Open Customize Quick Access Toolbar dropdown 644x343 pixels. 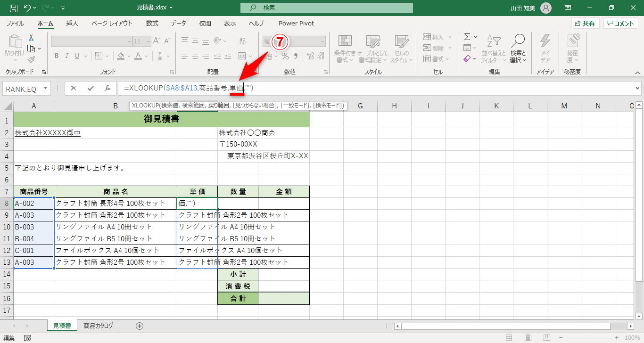63,8
